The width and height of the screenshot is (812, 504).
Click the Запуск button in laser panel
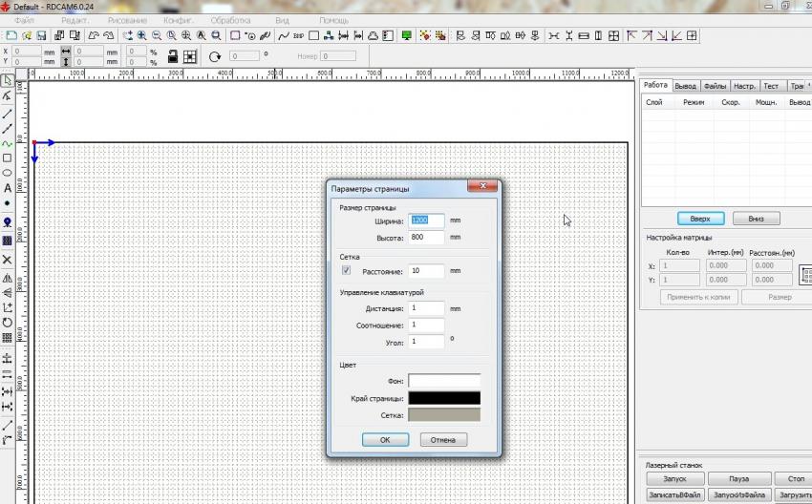click(x=674, y=478)
